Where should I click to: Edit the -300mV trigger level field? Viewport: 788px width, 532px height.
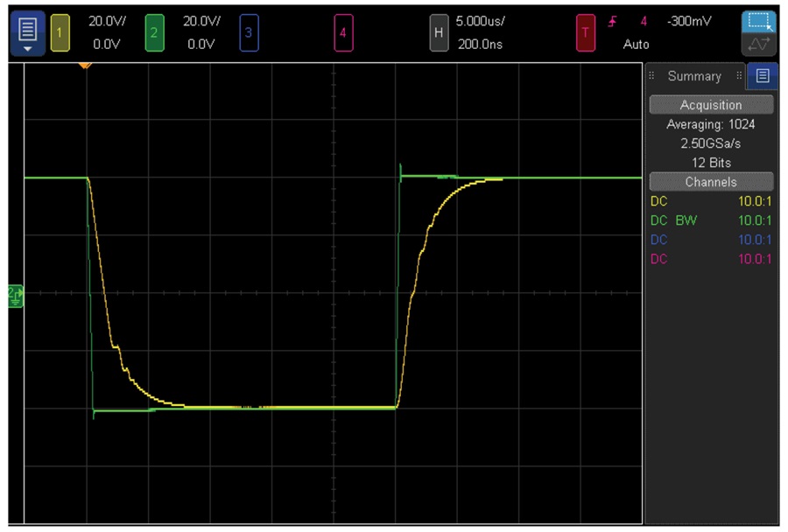pos(689,21)
